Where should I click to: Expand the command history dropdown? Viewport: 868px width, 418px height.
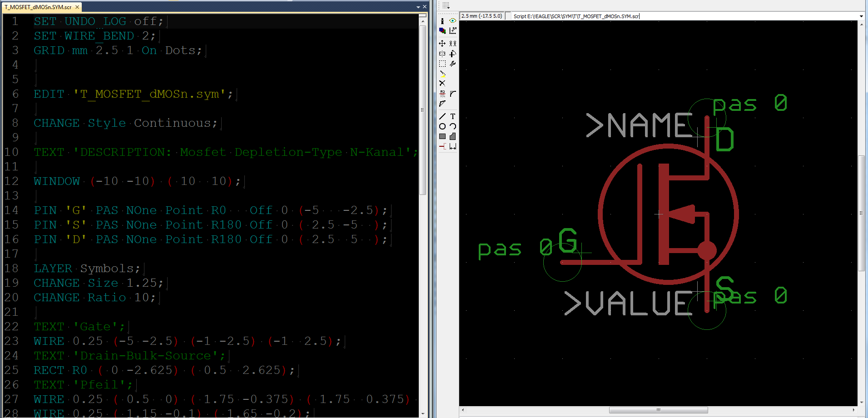pyautogui.click(x=861, y=16)
